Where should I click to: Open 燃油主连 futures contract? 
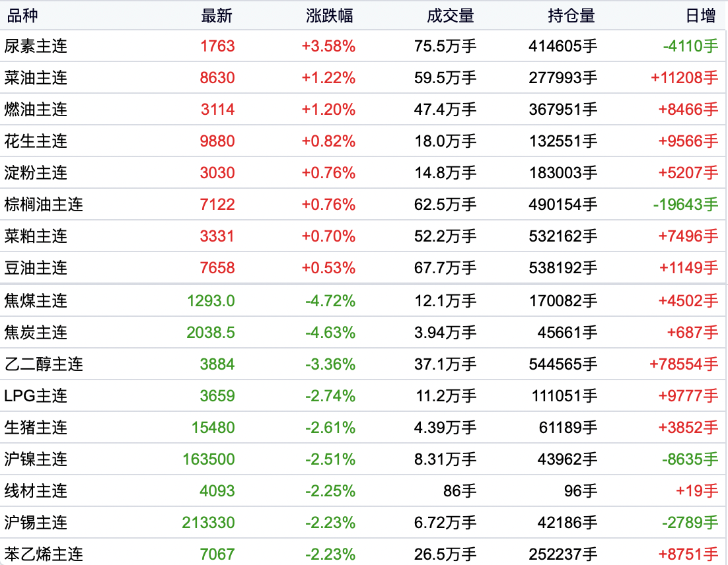(36, 110)
